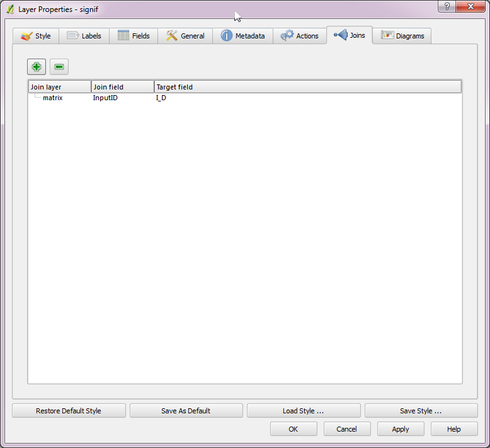Select the Joins tab

click(350, 35)
